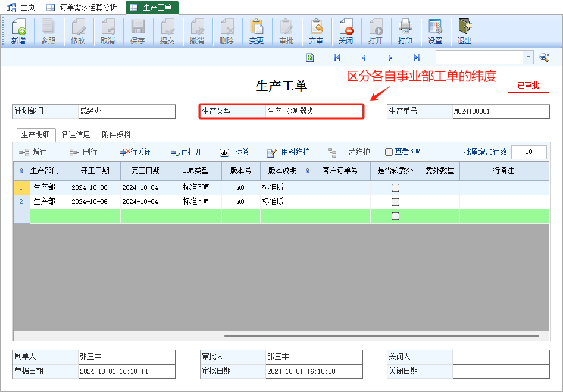Image resolution: width=563 pixels, height=392 pixels.
Task: Click the 关闭 (Close order) toolbar icon
Action: [x=346, y=32]
